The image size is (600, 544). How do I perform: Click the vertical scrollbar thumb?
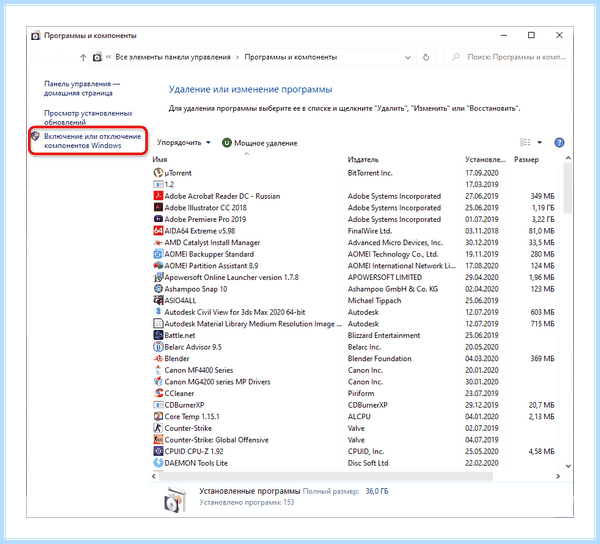point(568,188)
